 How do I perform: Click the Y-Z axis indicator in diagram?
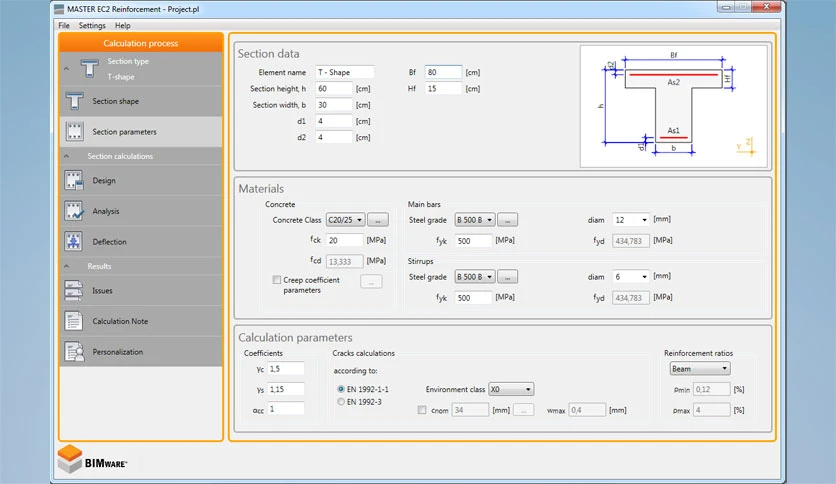[x=745, y=147]
